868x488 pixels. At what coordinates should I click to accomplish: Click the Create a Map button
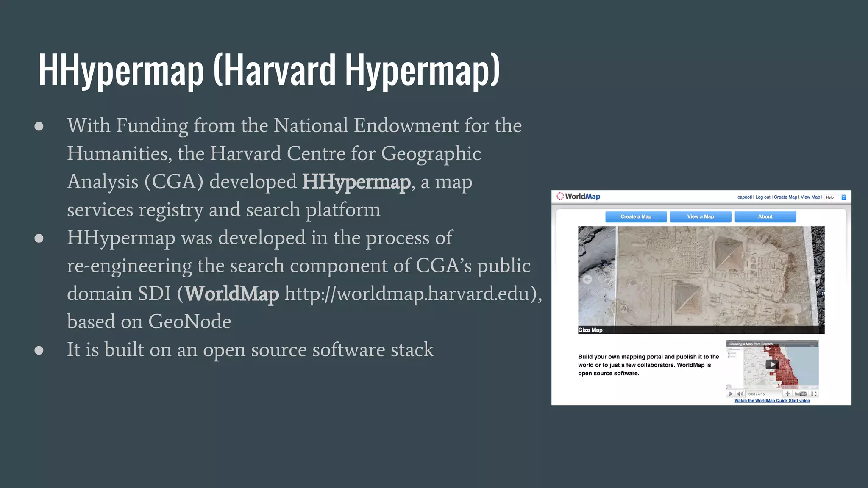point(636,216)
